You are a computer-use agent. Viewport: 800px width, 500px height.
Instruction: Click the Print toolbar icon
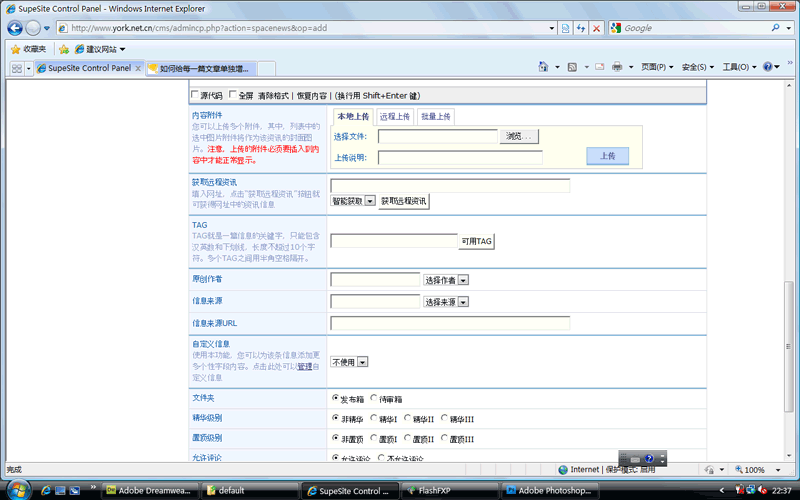point(617,67)
